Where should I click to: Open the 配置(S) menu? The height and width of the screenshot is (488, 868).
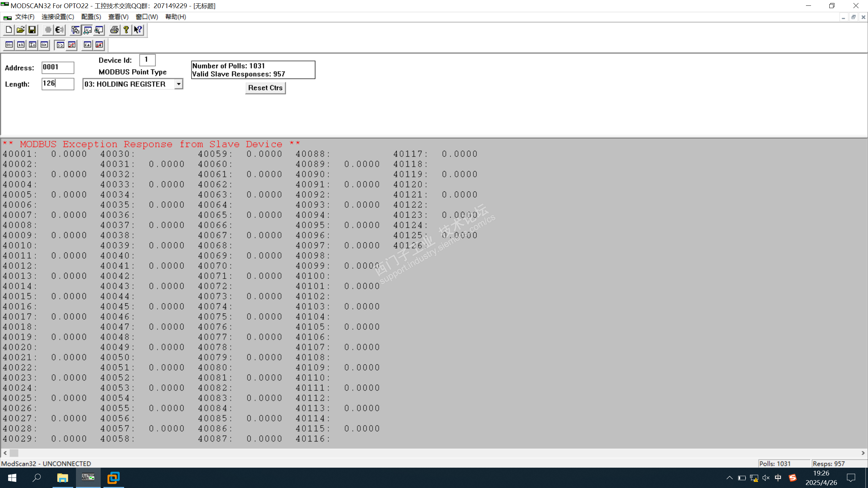pyautogui.click(x=91, y=17)
